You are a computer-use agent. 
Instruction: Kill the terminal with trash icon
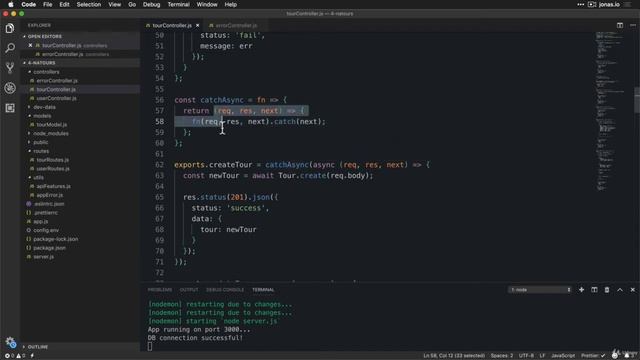click(607, 290)
